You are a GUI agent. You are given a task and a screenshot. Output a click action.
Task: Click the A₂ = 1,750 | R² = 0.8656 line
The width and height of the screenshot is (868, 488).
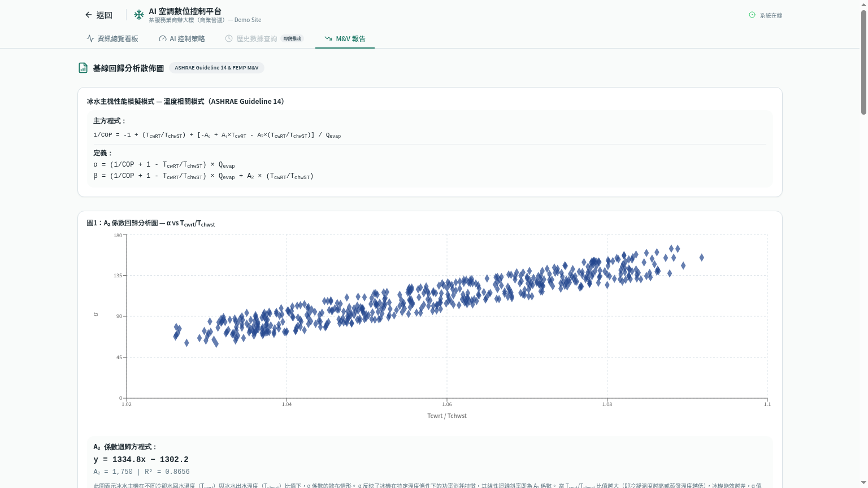coord(141,472)
